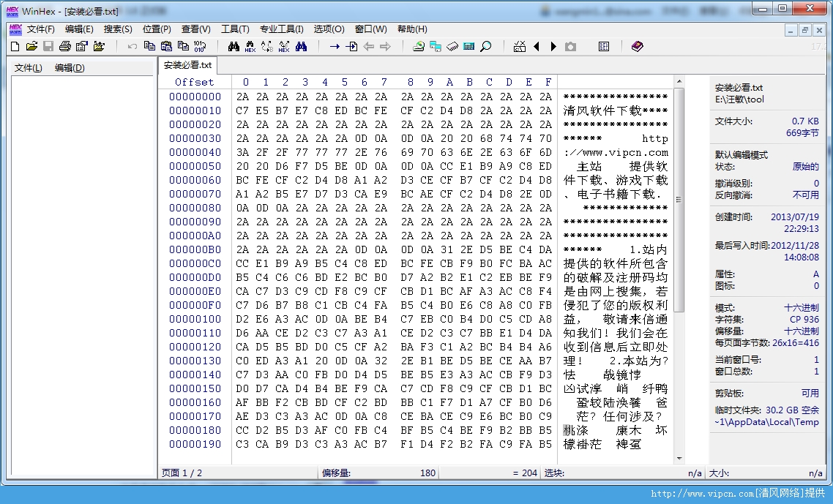Create a new file

point(14,46)
